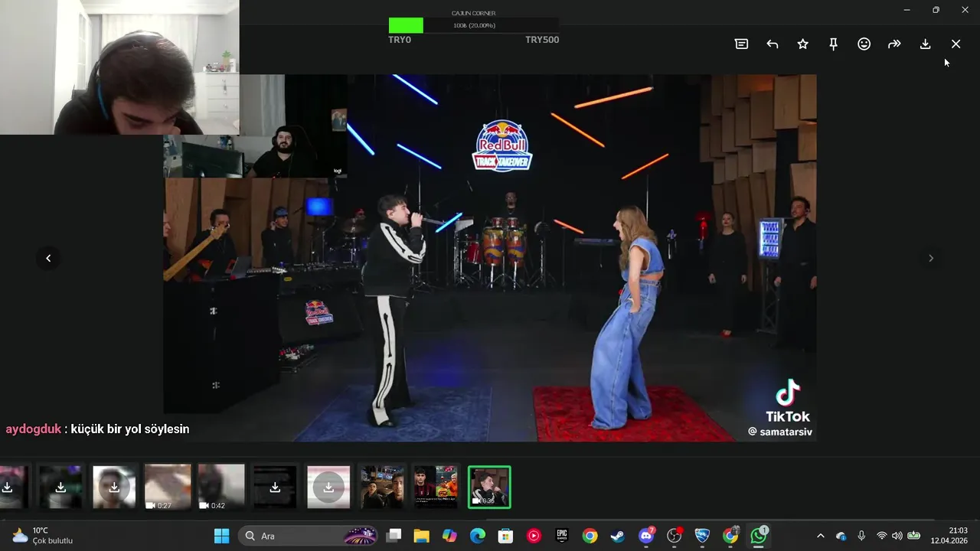The width and height of the screenshot is (980, 551).
Task: Launch Microsoft Edge from the taskbar
Action: [x=478, y=536]
